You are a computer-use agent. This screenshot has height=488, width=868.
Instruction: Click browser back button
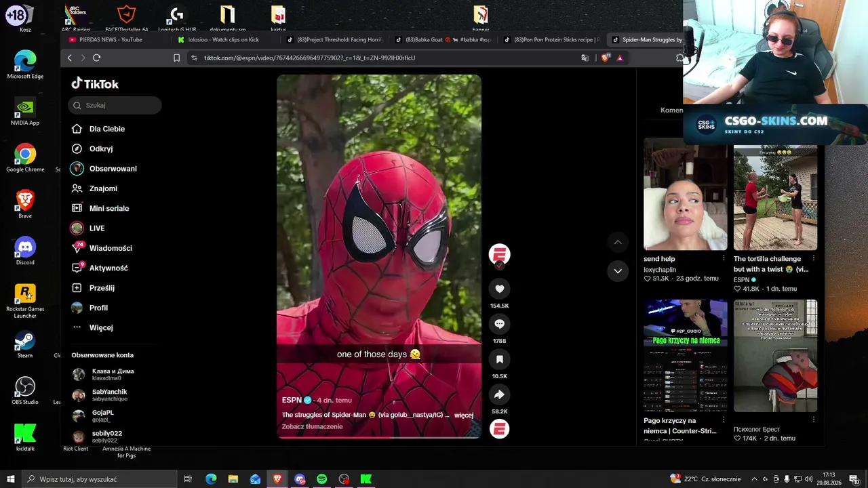(x=69, y=58)
